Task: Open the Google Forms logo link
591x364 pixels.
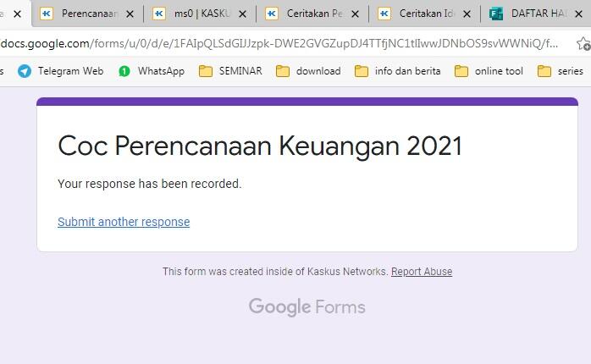Action: pyautogui.click(x=307, y=306)
